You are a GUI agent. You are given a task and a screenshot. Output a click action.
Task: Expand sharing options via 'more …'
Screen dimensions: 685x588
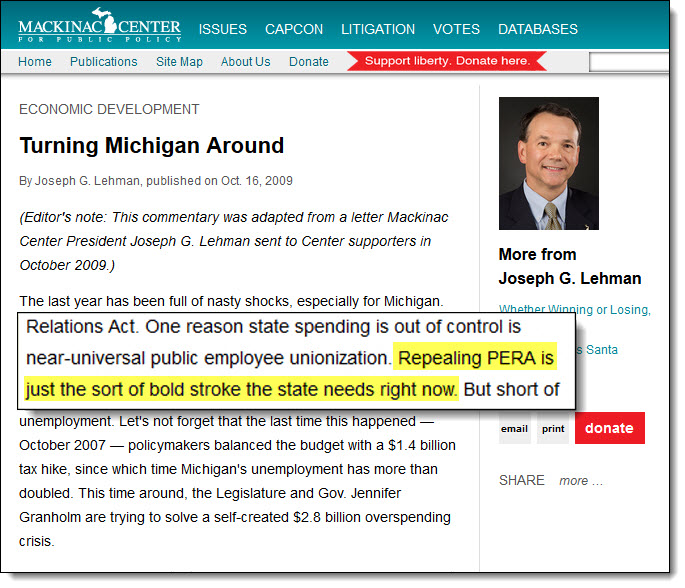580,481
